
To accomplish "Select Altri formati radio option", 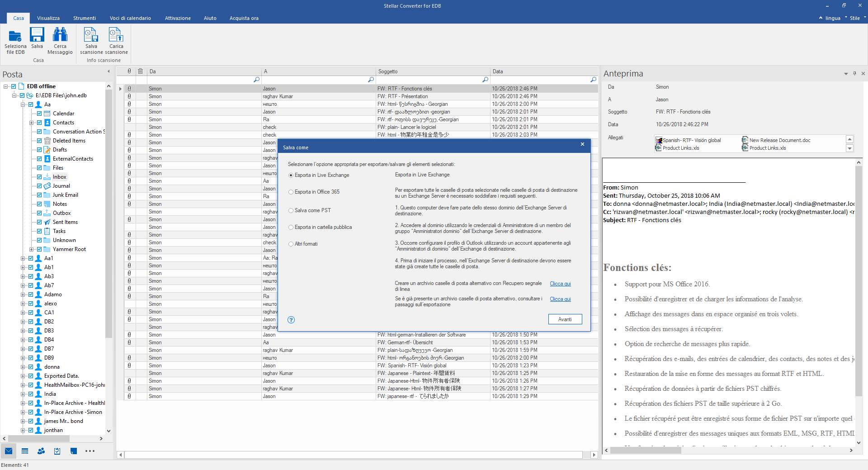I will click(x=291, y=244).
